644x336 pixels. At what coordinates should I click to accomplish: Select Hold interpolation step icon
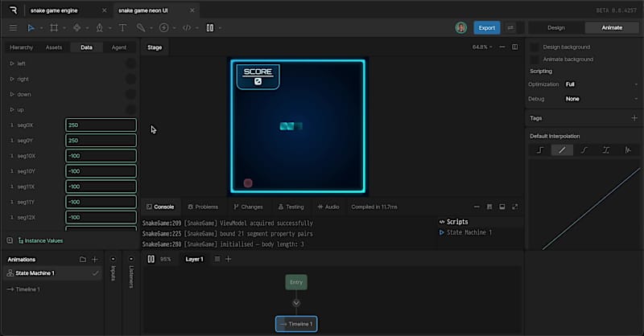(540, 150)
